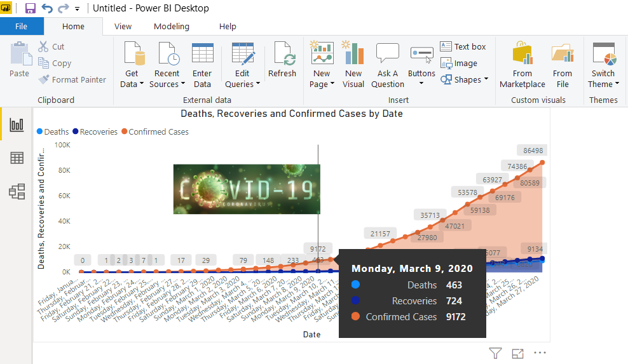Insert a New Visual
This screenshot has height=364, width=628.
click(353, 64)
